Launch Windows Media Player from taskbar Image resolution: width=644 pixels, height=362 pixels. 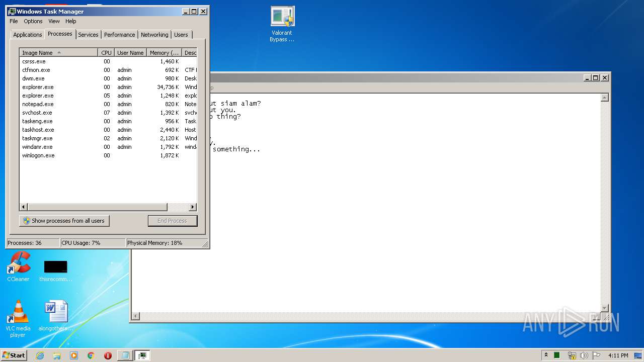click(x=74, y=355)
